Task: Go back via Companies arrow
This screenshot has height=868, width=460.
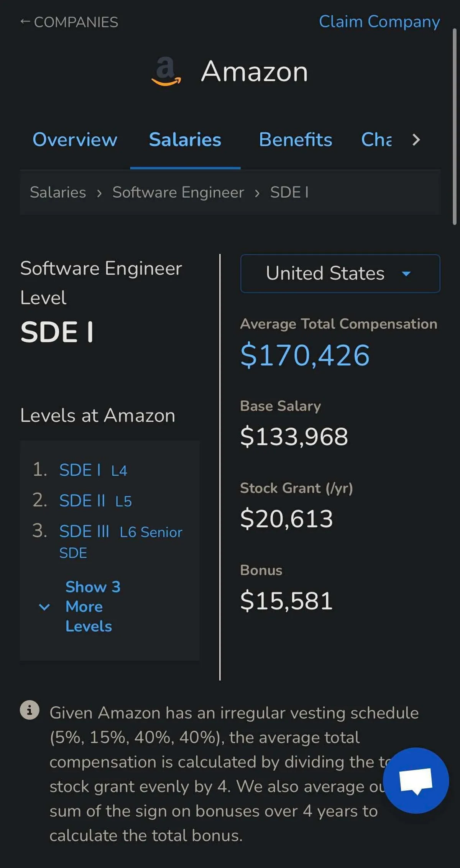Action: (69, 22)
